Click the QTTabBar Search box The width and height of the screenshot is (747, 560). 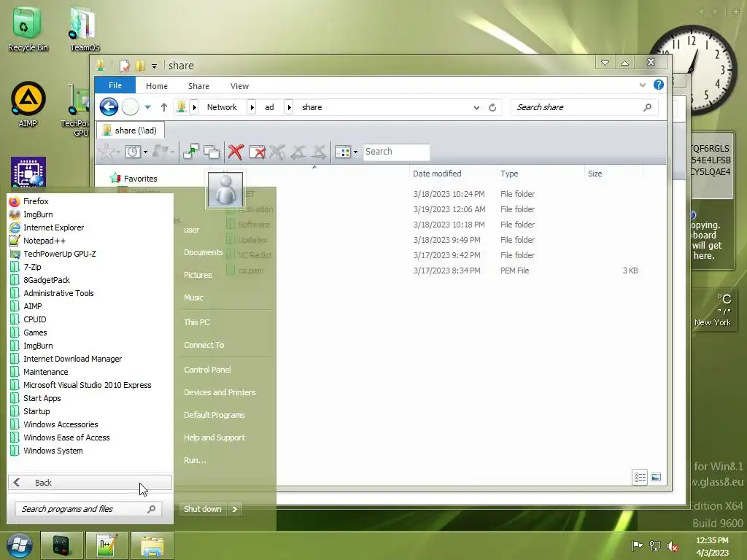coord(396,152)
